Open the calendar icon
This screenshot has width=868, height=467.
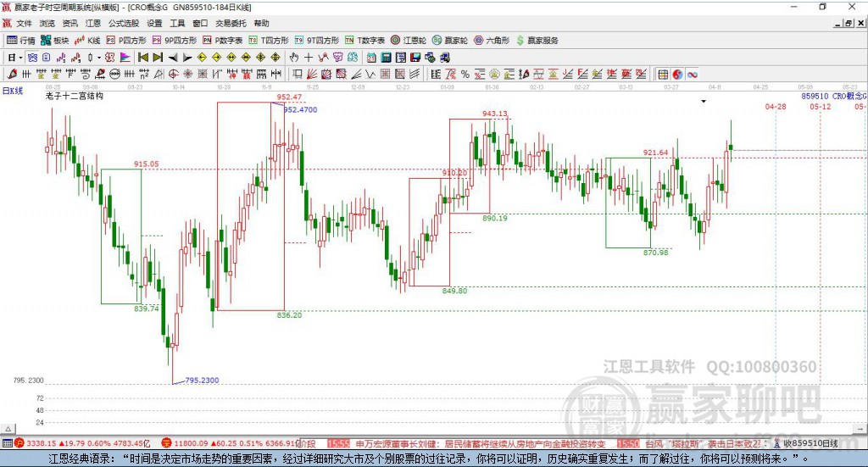tap(371, 58)
